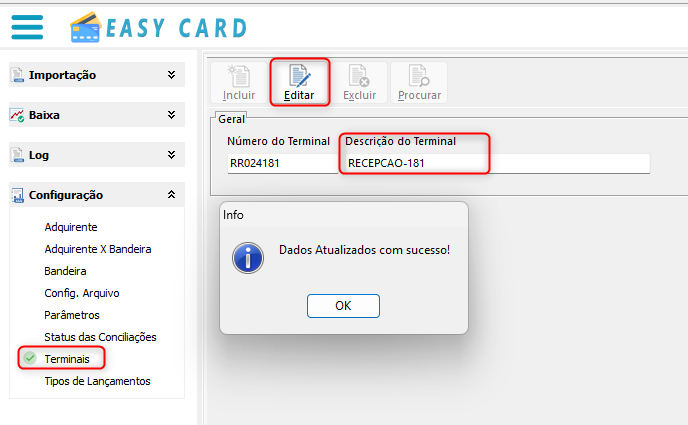The image size is (688, 425).
Task: Click the Configuração section icon
Action: pyautogui.click(x=18, y=195)
